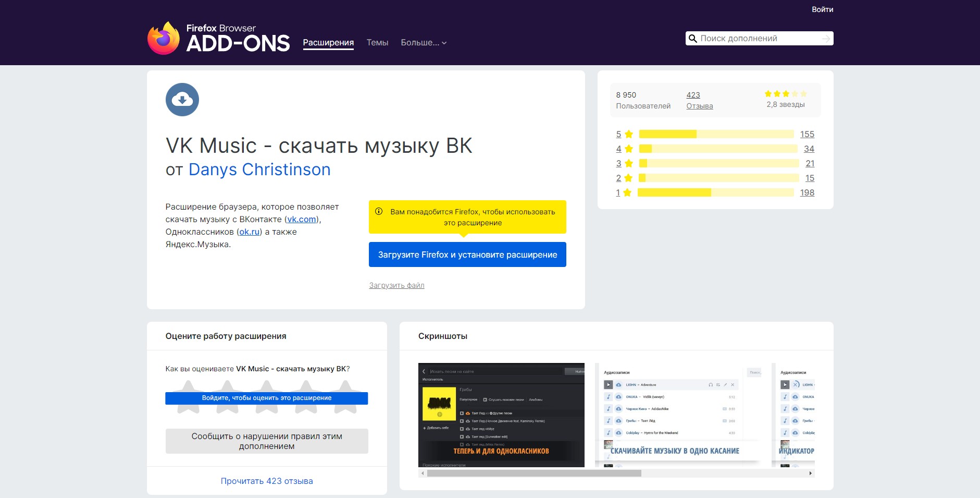
Task: Expand the Больше… dropdown menu
Action: pos(424,43)
